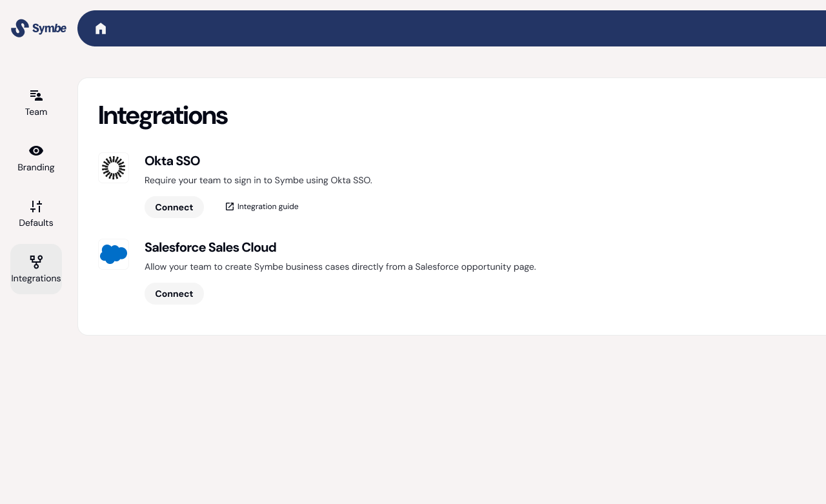Image resolution: width=826 pixels, height=504 pixels.
Task: Click the Okta SSO description text
Action: [258, 180]
